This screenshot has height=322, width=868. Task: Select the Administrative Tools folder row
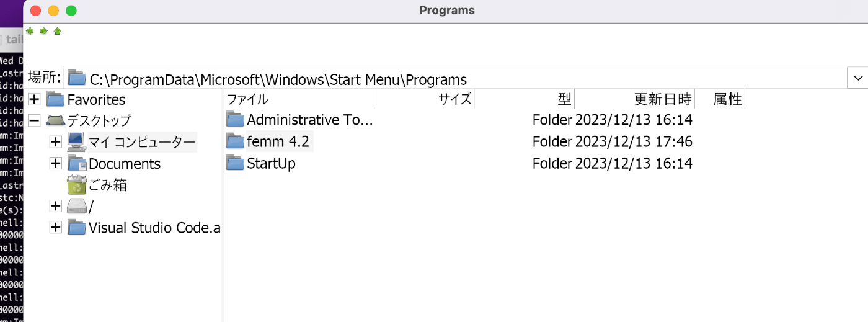click(x=309, y=120)
